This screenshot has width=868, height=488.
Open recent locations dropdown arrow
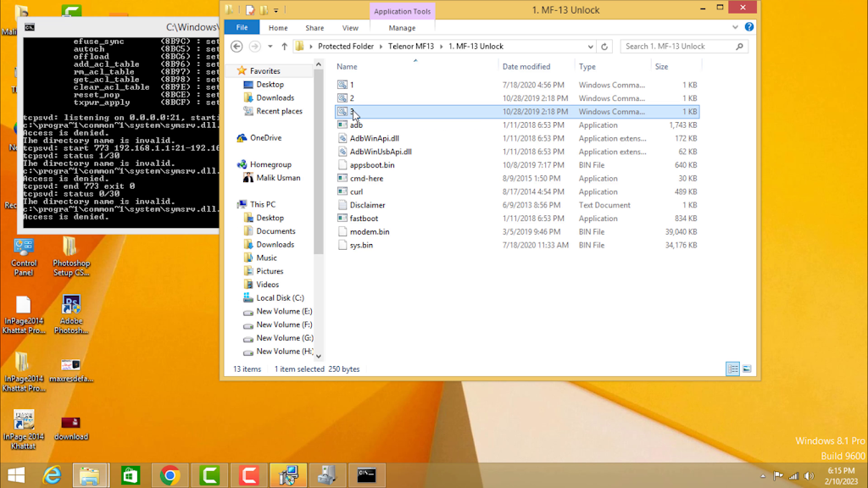coord(270,47)
